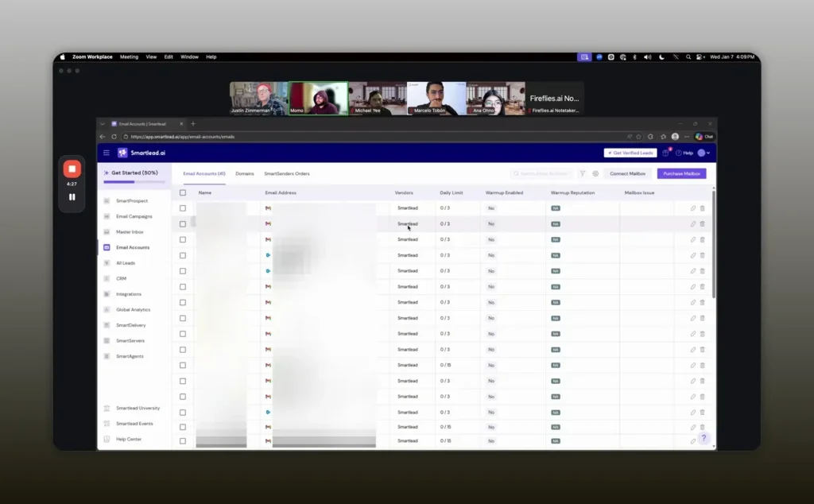This screenshot has height=504, width=814.
Task: Check the select-all checkbox in table header
Action: pos(183,192)
